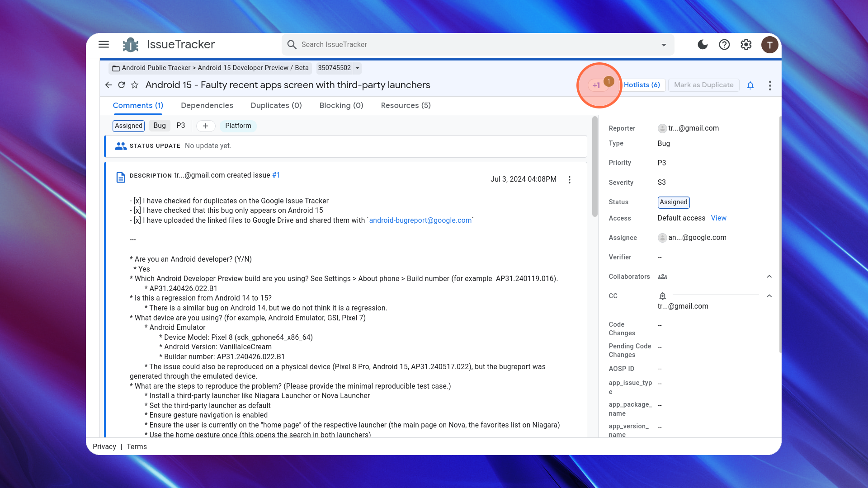This screenshot has height=488, width=868.
Task: Click the AOSP ID empty value
Action: (660, 369)
